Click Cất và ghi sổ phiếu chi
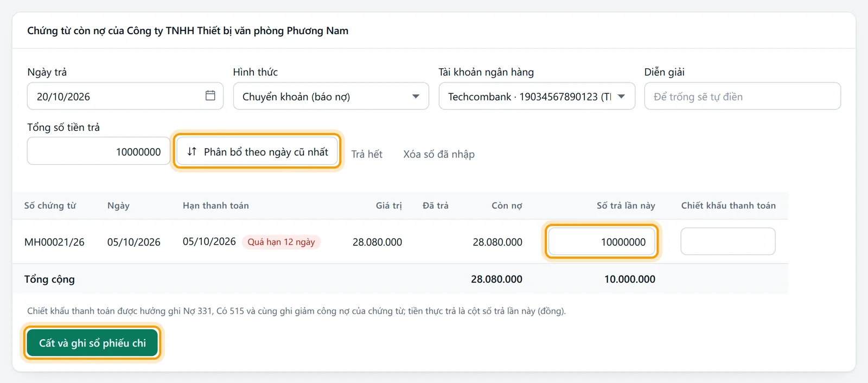The width and height of the screenshot is (868, 383). tap(92, 343)
